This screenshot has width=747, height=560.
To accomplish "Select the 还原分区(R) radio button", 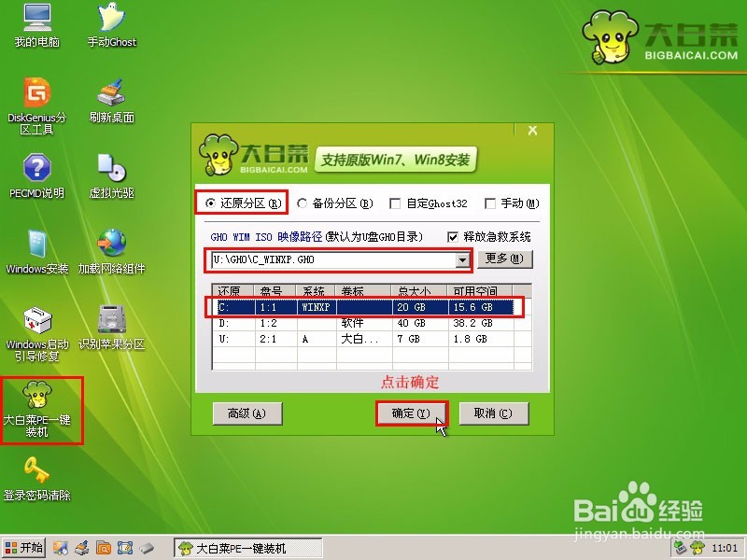I will click(209, 203).
